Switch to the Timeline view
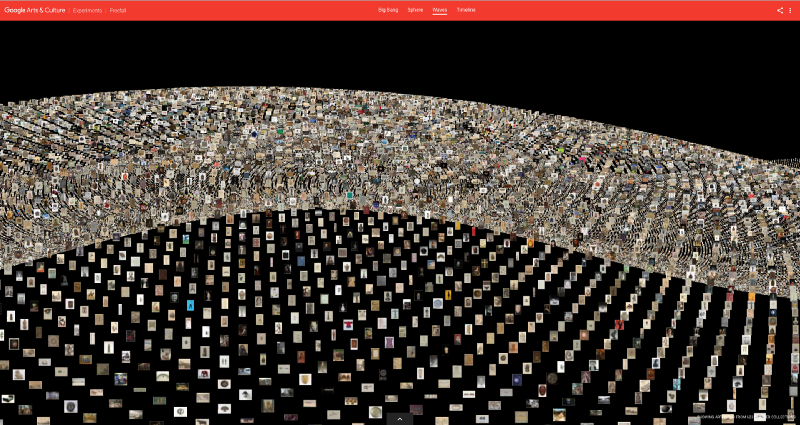Screen dimensions: 800x425 466,10
